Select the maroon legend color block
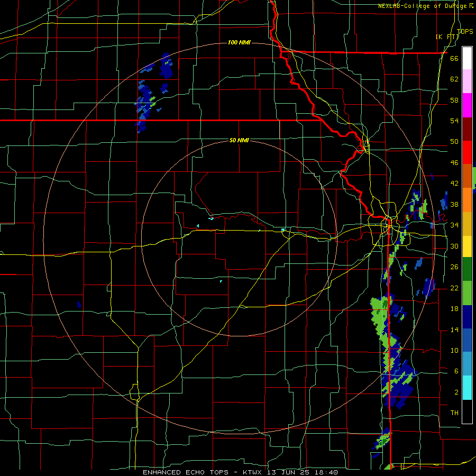The height and width of the screenshot is (476, 476). [x=467, y=129]
